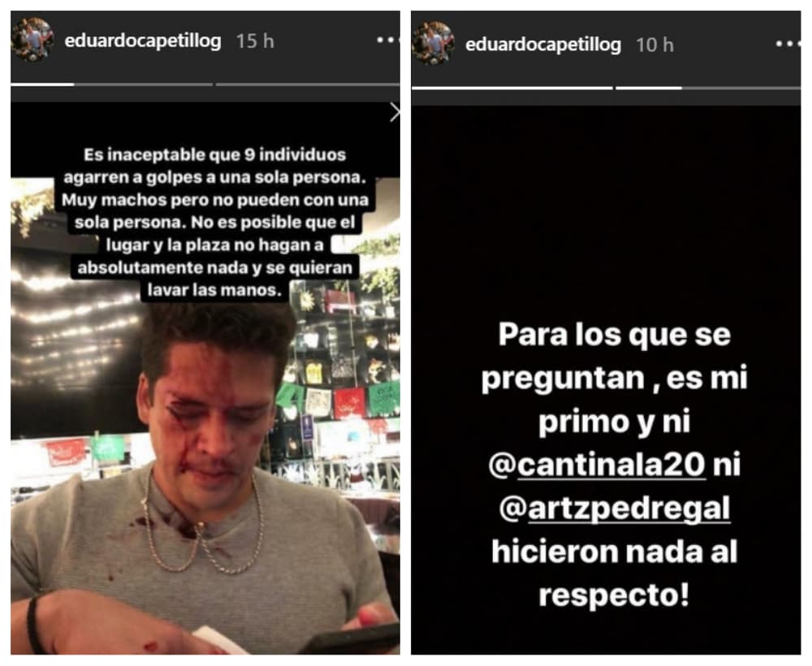Viewport: 812px width, 666px height.
Task: Tap the green and red paper banners in the background
Action: click(338, 400)
